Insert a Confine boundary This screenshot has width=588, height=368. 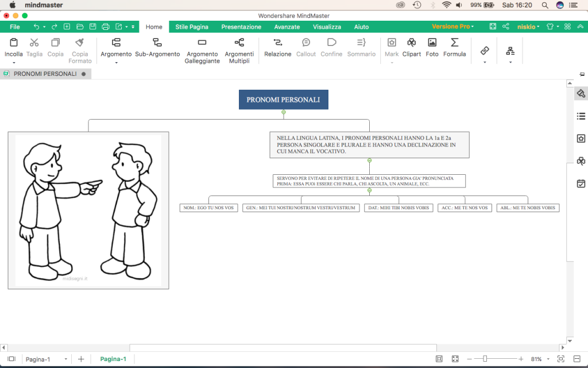331,49
